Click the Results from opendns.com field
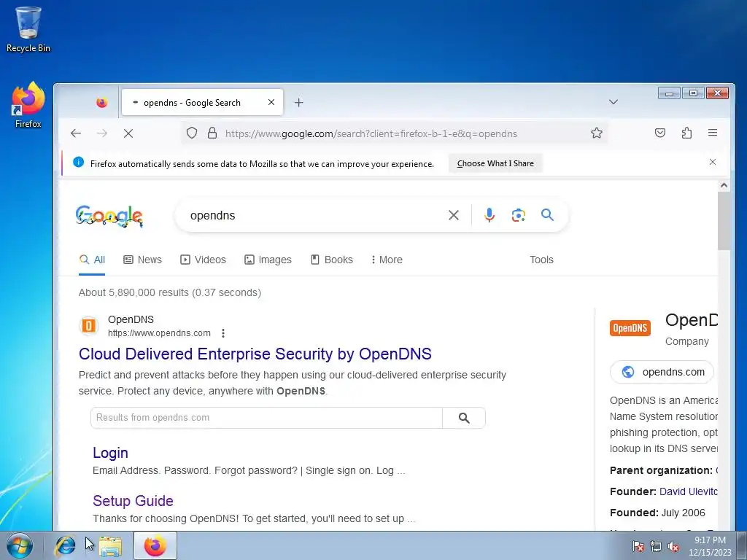The height and width of the screenshot is (560, 747). tap(266, 418)
